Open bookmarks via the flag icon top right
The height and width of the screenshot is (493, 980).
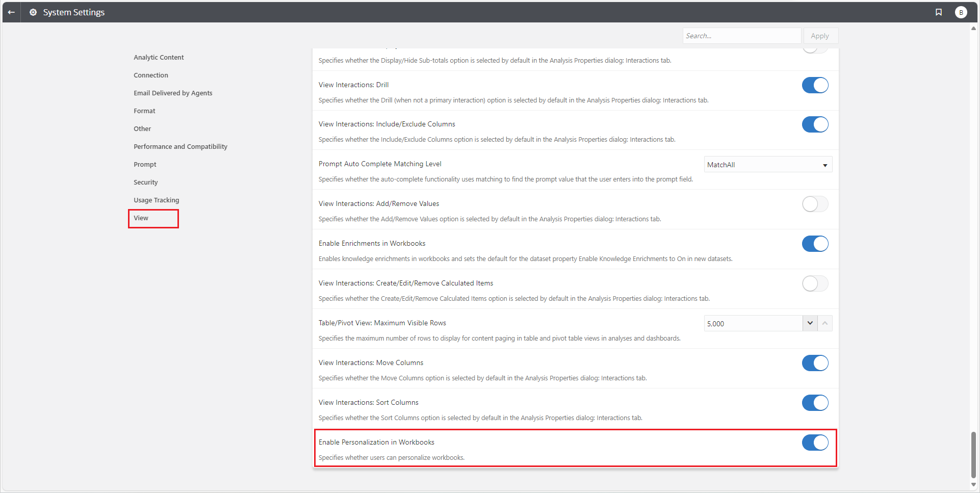click(939, 12)
